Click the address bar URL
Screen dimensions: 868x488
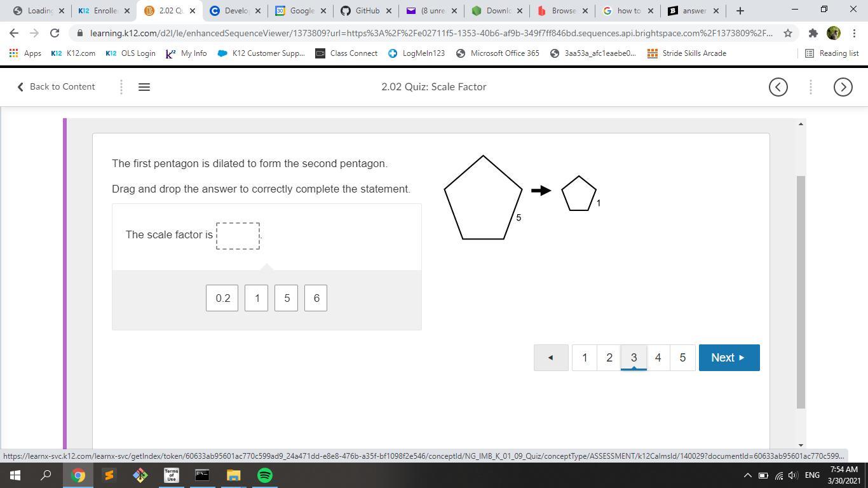point(431,33)
